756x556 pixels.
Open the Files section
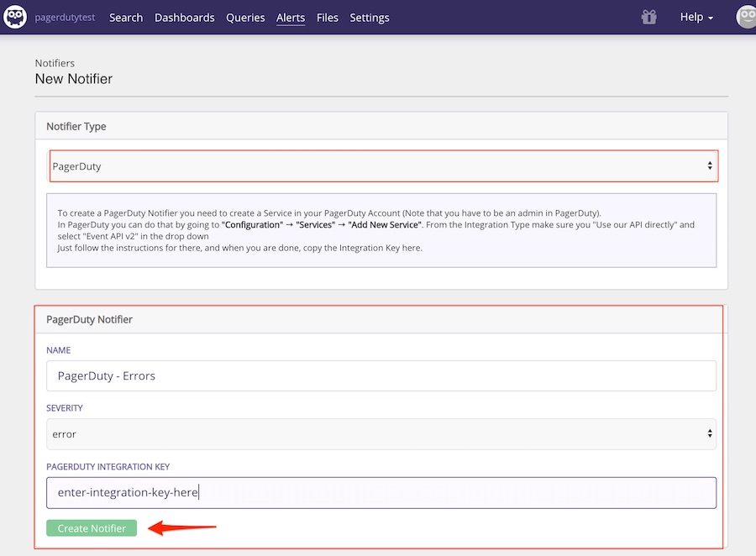point(328,18)
